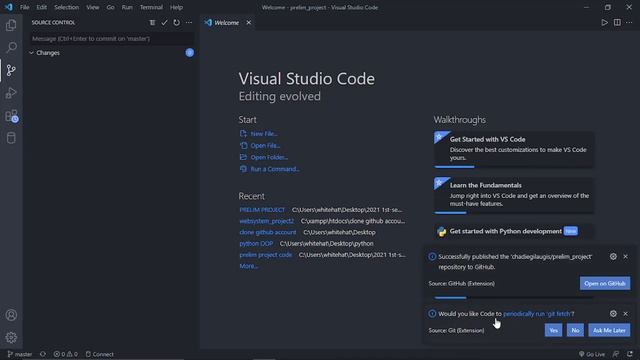Dismiss the GitHub published notification
640x360 pixels.
[625, 256]
